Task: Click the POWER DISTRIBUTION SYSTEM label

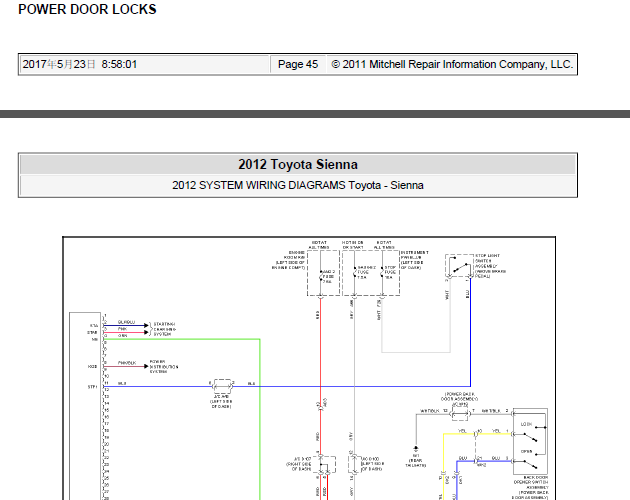Action: (x=164, y=367)
